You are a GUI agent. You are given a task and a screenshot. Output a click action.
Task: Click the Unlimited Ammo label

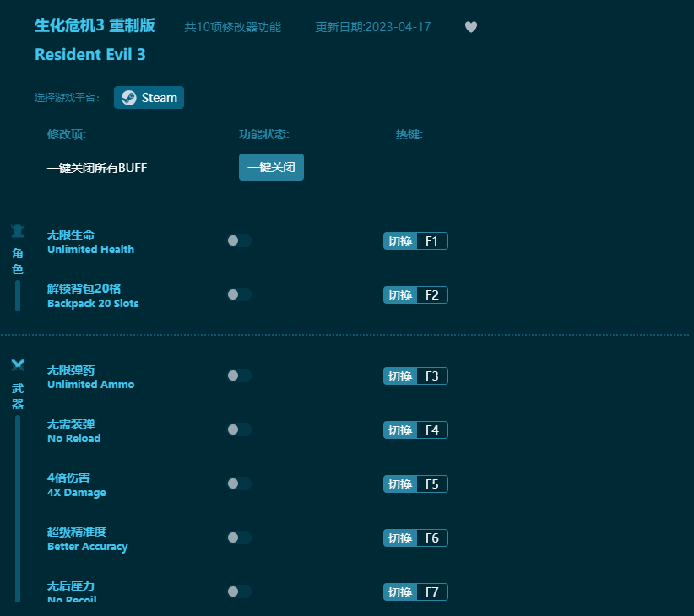[90, 384]
